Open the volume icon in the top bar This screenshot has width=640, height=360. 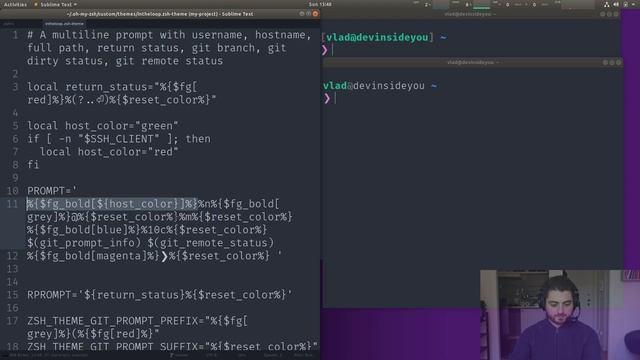(x=616, y=4)
